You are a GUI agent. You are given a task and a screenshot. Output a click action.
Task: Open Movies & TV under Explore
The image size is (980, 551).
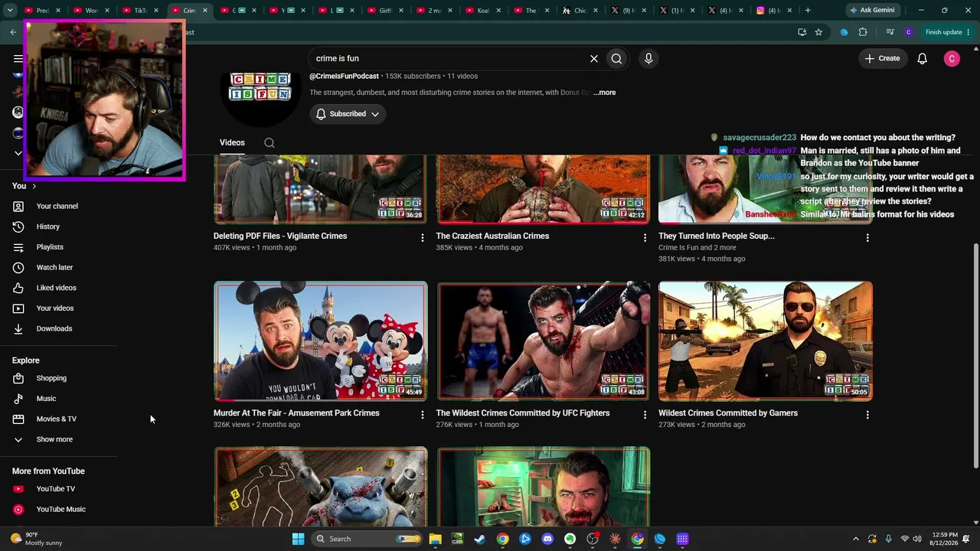pyautogui.click(x=58, y=419)
